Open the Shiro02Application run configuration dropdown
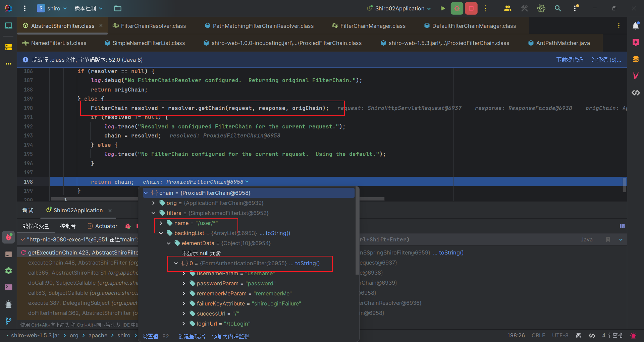This screenshot has width=644, height=342. tap(399, 8)
